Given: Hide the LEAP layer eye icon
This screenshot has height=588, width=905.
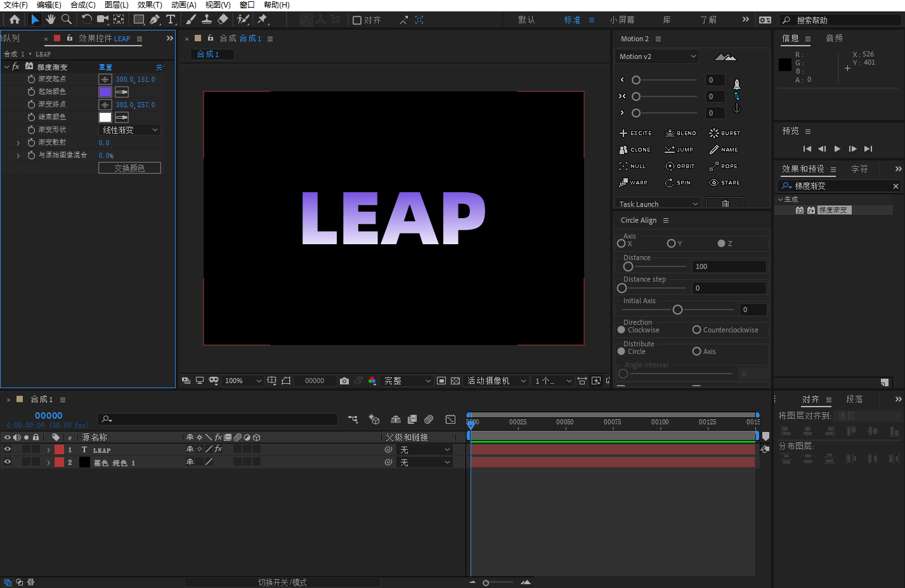Looking at the screenshot, I should [8, 449].
